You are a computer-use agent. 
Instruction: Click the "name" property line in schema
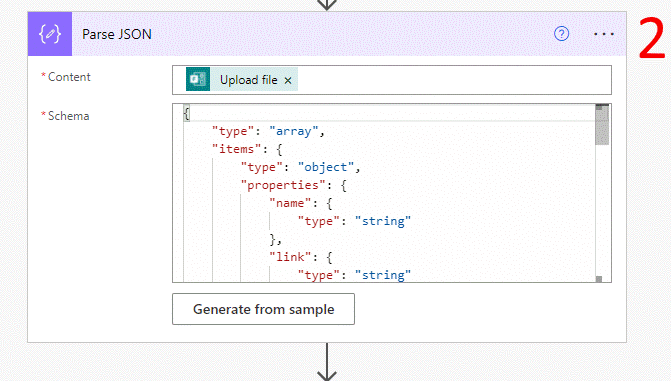point(300,203)
